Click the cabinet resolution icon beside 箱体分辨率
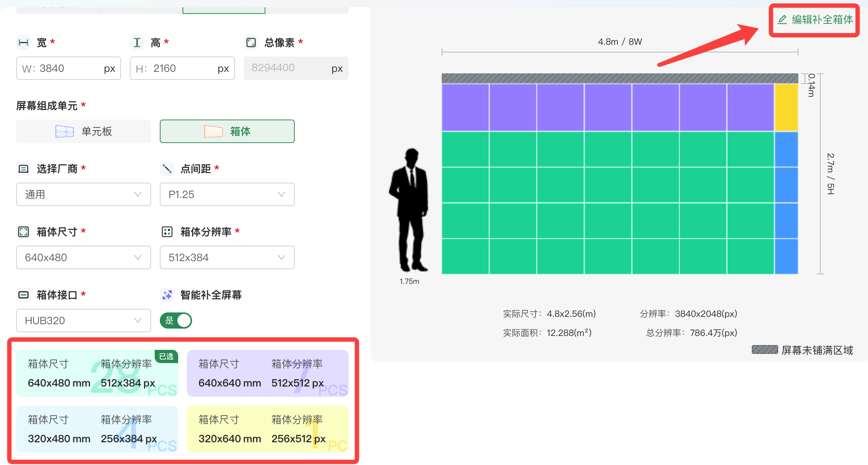 tap(167, 232)
